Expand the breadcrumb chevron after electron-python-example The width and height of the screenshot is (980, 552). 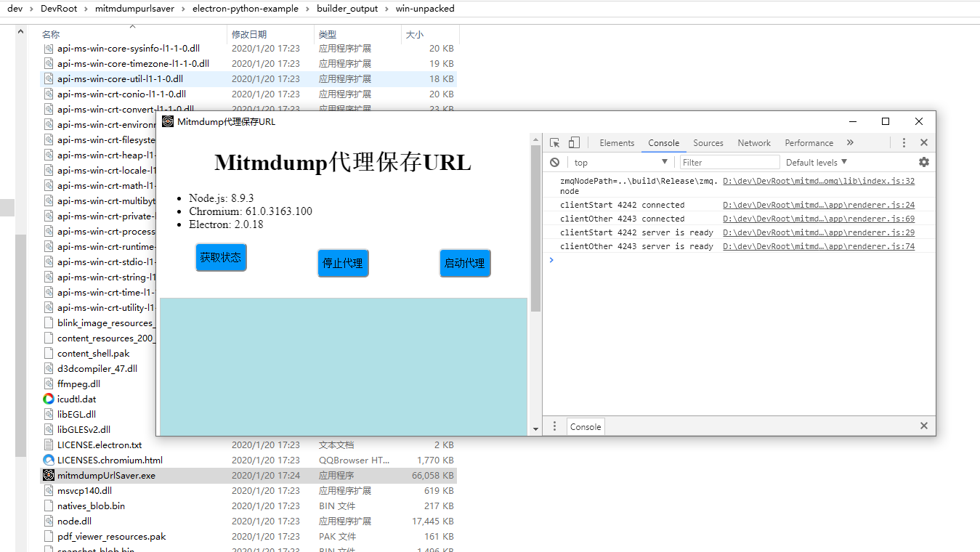tap(307, 9)
